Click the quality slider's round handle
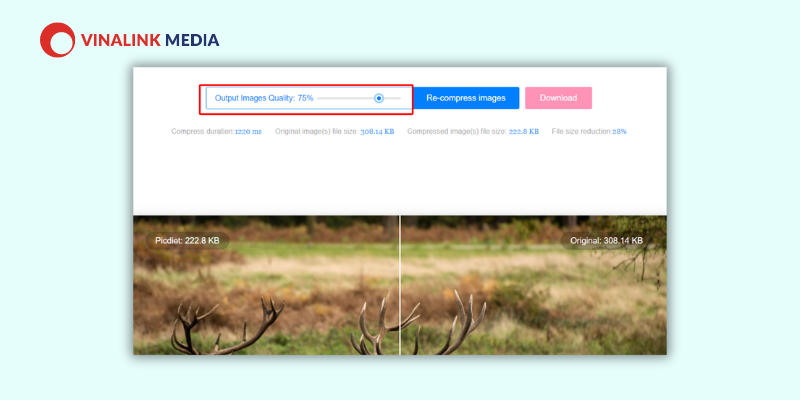 tap(379, 98)
